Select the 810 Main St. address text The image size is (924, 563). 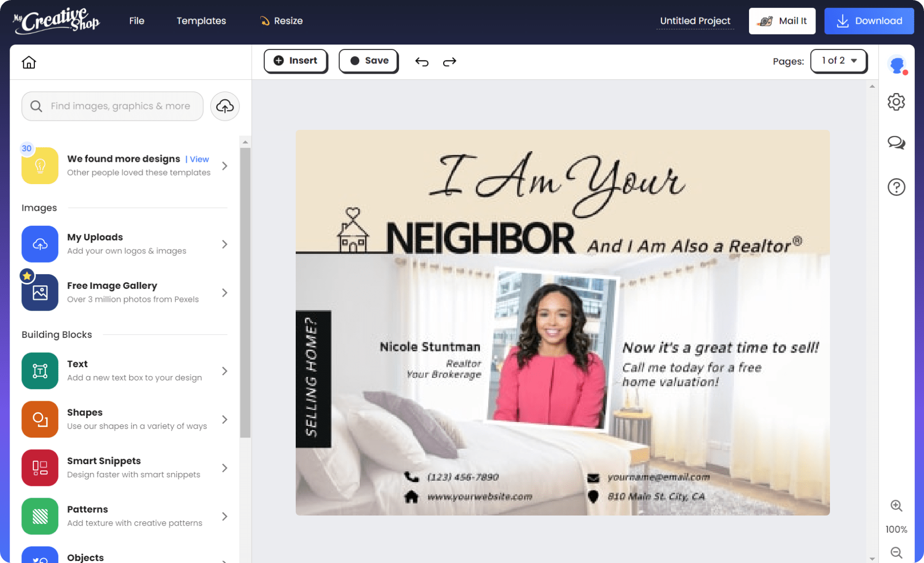pyautogui.click(x=656, y=497)
